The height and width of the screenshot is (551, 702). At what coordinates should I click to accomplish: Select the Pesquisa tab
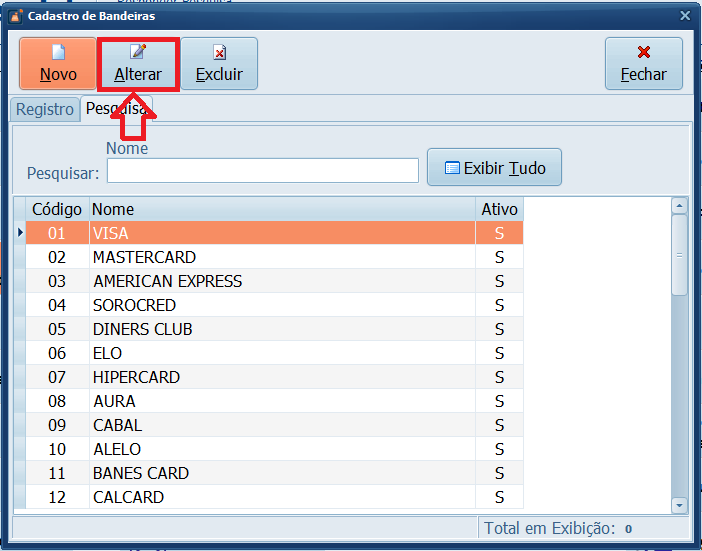[x=115, y=109]
